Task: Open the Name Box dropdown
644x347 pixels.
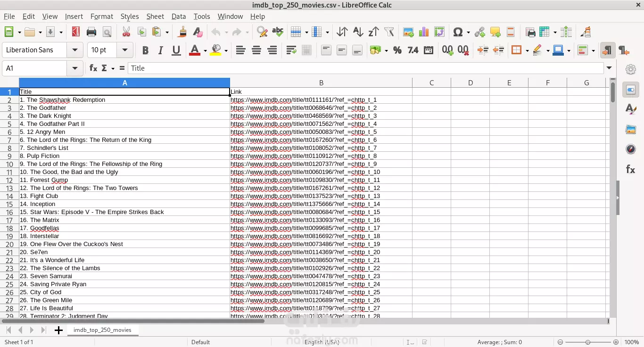Action: pyautogui.click(x=75, y=68)
